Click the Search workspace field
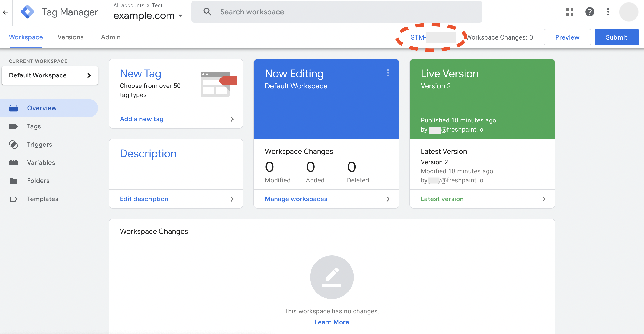Image resolution: width=644 pixels, height=334 pixels. [x=336, y=12]
